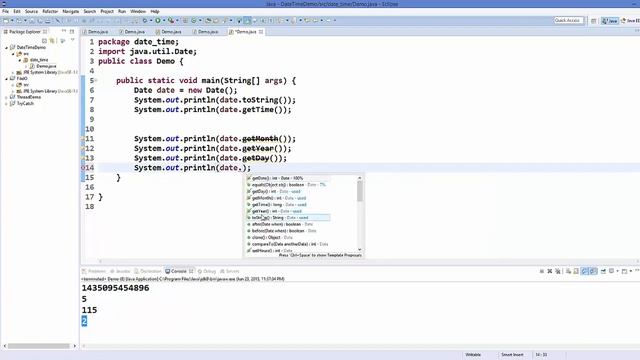Switch to the Javadoc tab

[120, 271]
